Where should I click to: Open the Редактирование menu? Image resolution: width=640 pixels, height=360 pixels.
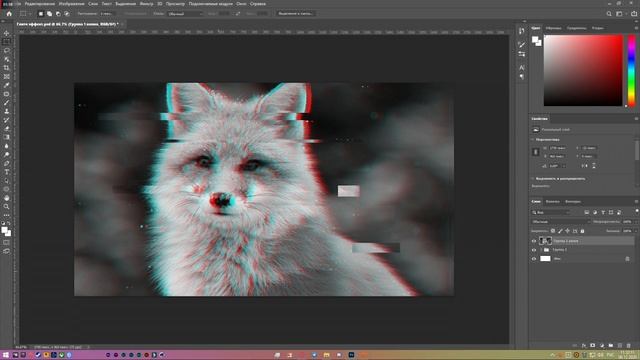click(x=40, y=4)
